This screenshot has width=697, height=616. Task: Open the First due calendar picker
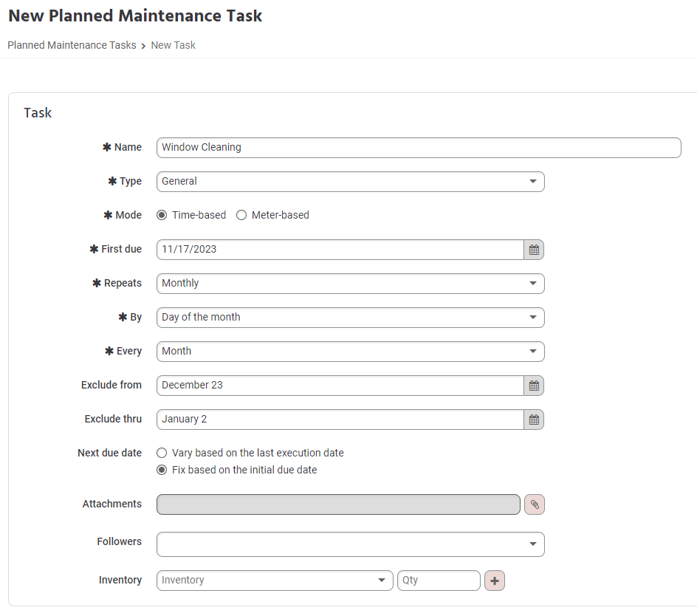point(534,250)
